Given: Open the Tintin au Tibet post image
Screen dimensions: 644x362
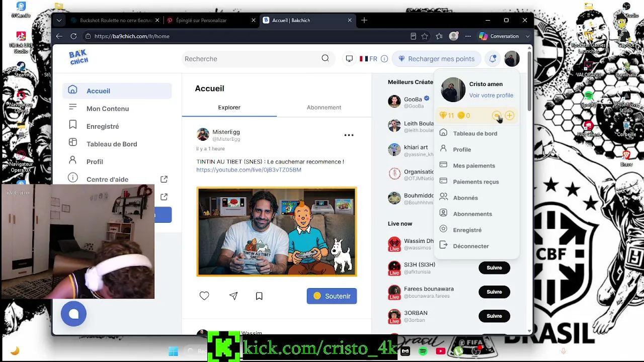Looking at the screenshot, I should tap(277, 232).
